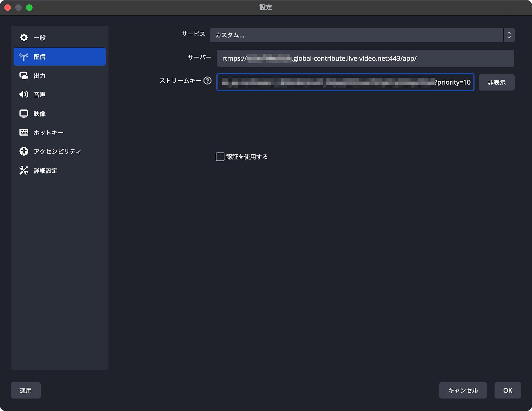This screenshot has height=411, width=532.
Task: Focus the ストリームキー input field
Action: (345, 82)
